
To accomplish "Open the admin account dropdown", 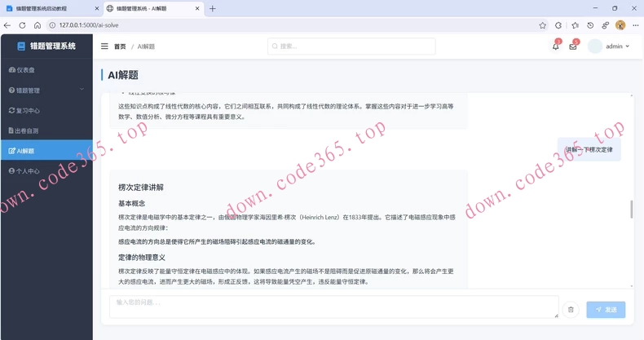I will tap(618, 46).
